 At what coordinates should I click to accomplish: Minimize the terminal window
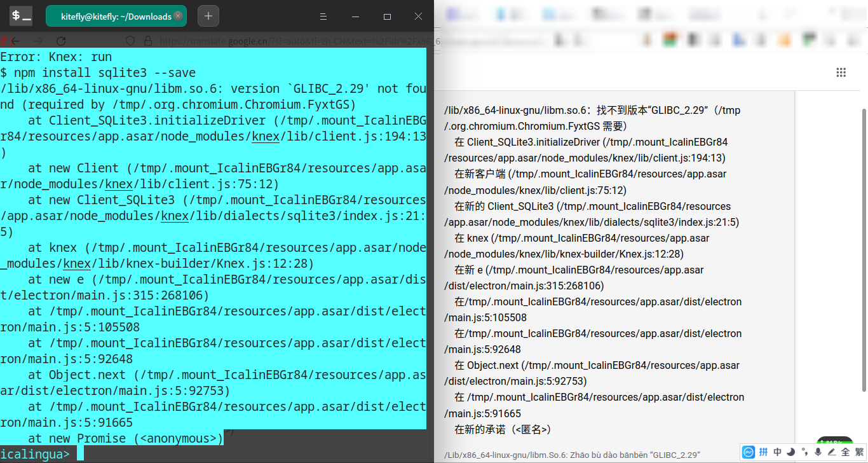pos(355,17)
